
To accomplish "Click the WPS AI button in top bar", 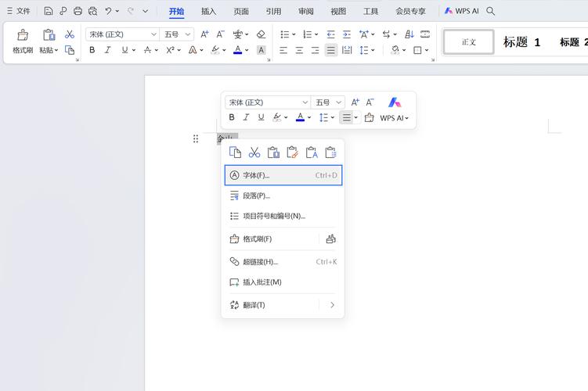I will pyautogui.click(x=461, y=11).
